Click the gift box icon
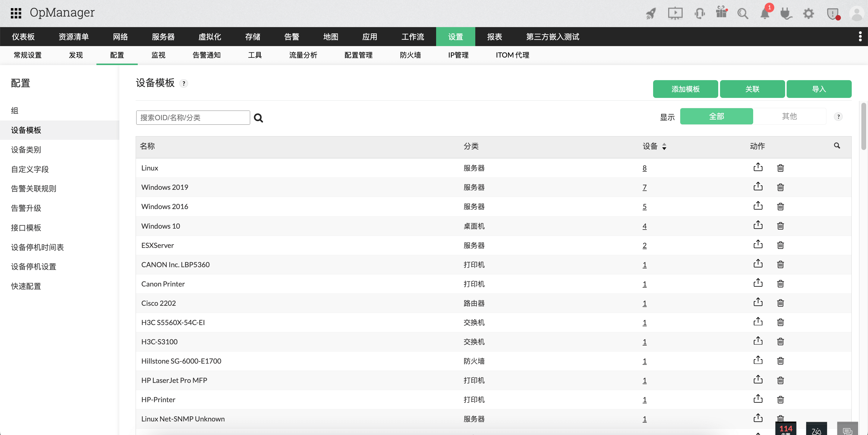The width and height of the screenshot is (868, 435). [x=721, y=13]
